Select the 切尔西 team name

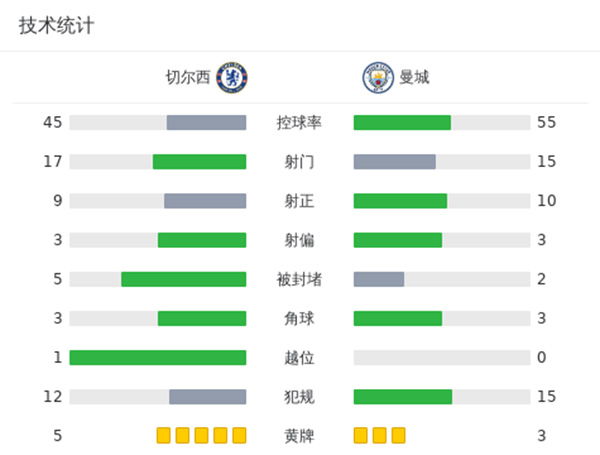click(189, 77)
